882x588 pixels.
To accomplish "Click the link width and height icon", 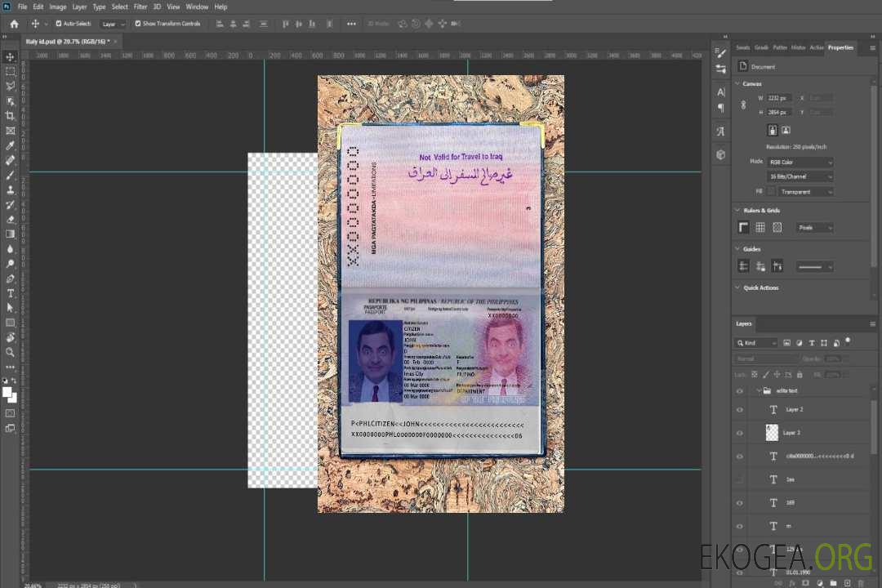I will coord(743,105).
